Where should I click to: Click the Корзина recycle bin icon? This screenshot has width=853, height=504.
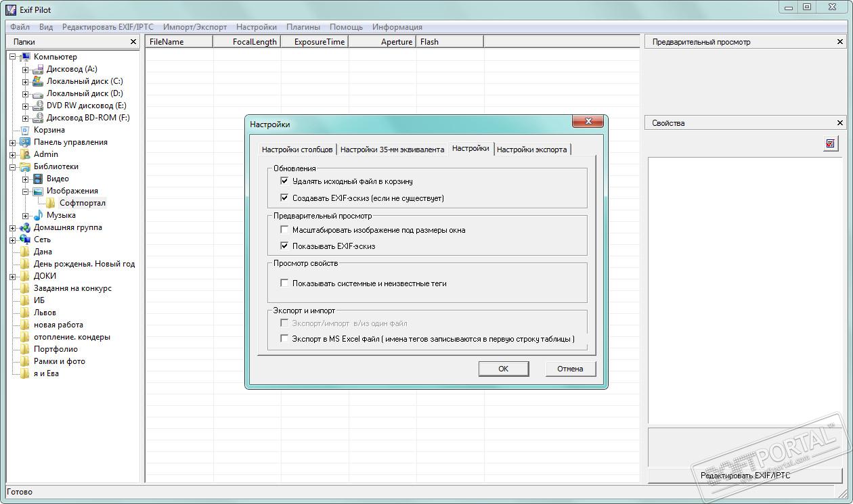[x=25, y=130]
